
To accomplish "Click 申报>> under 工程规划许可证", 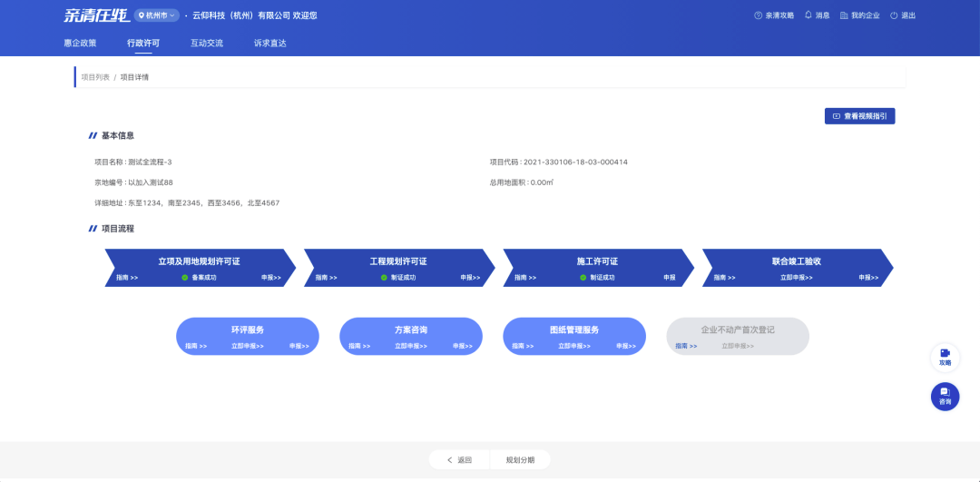I will click(x=471, y=277).
